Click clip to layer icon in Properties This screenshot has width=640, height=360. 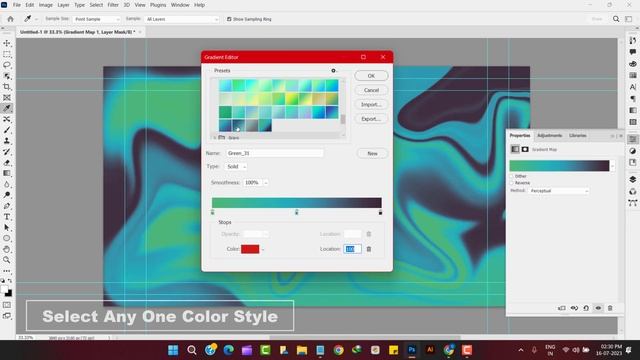coord(562,308)
